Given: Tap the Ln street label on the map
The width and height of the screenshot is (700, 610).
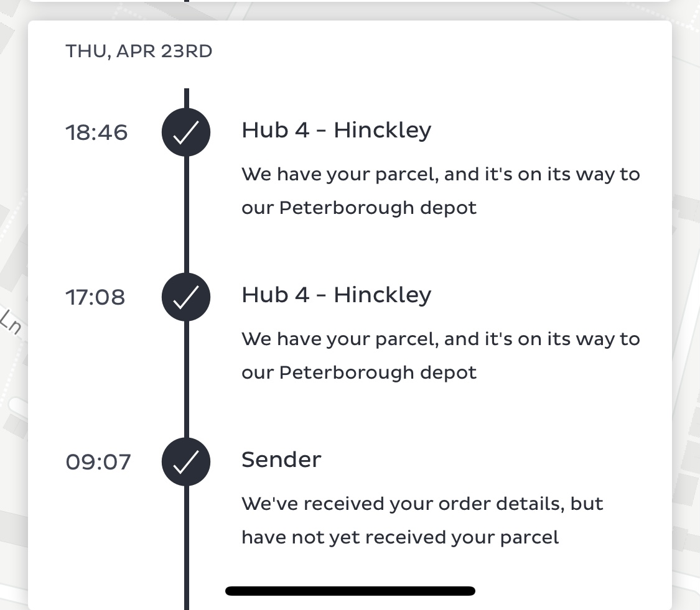Looking at the screenshot, I should coord(11,322).
